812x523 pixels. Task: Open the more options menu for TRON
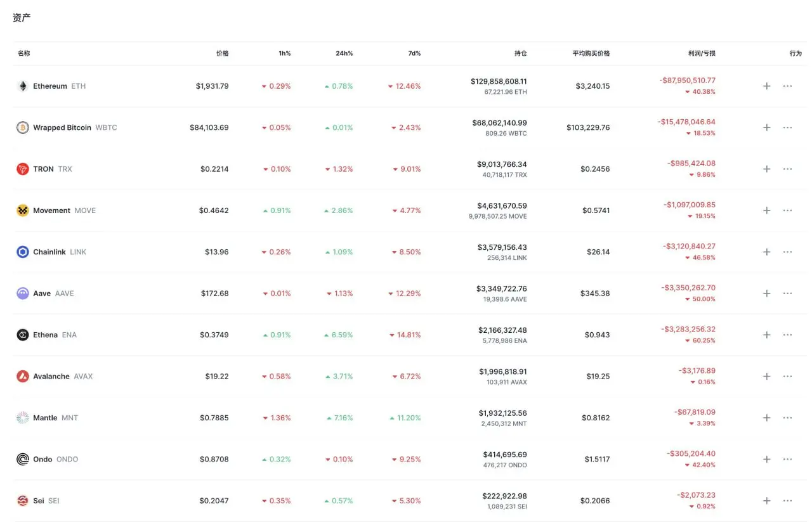[x=787, y=169]
